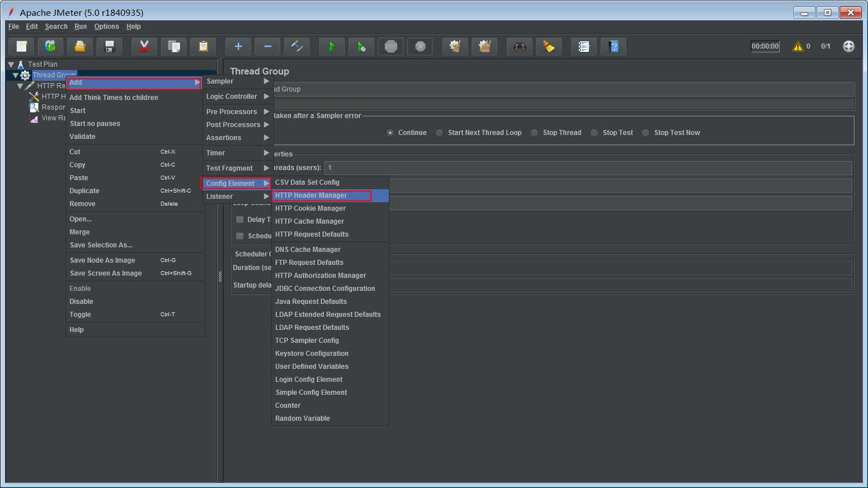
Task: Open the Run menu
Action: pyautogui.click(x=81, y=27)
